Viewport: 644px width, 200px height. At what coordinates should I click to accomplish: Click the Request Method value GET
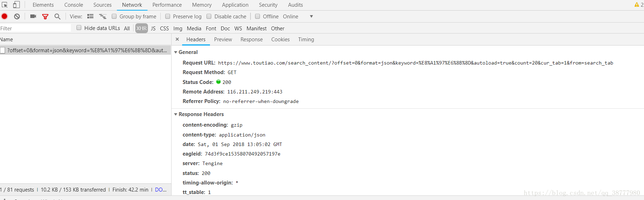tap(232, 72)
